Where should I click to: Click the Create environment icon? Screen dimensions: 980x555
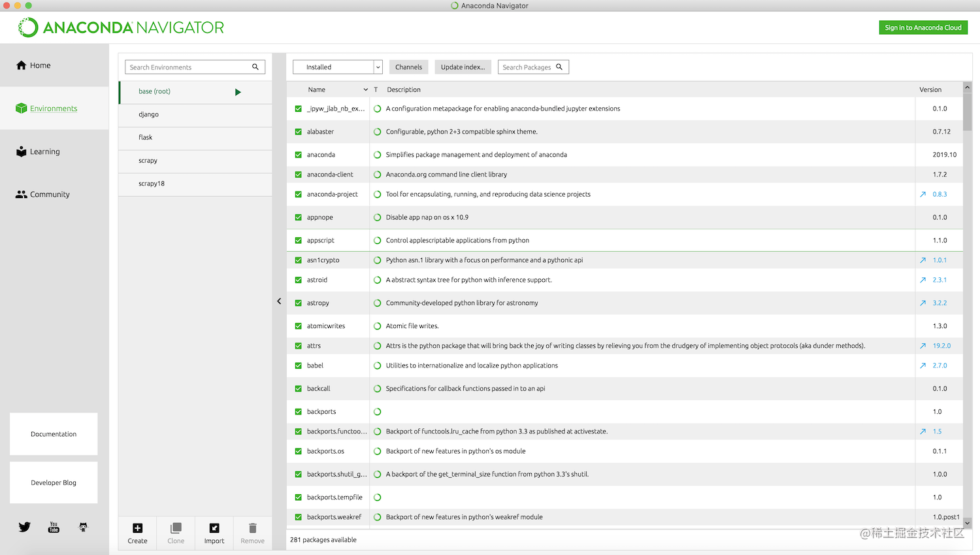pos(137,528)
